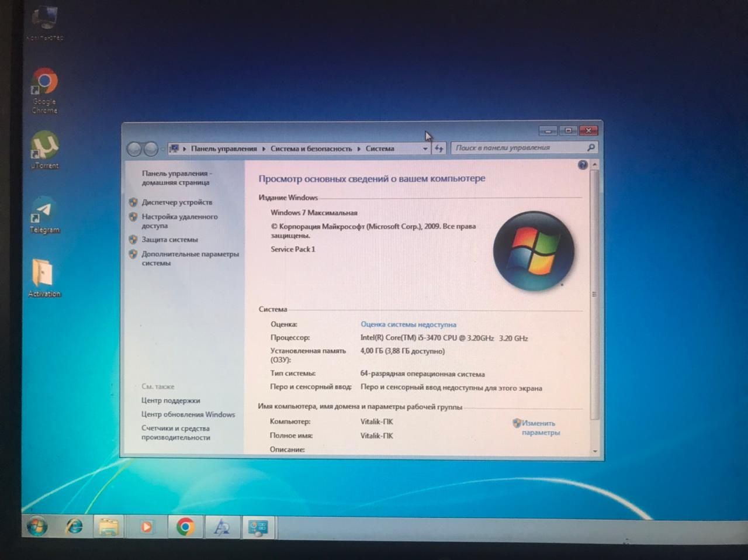
Task: Select the System control panel taskbar button
Action: [258, 527]
